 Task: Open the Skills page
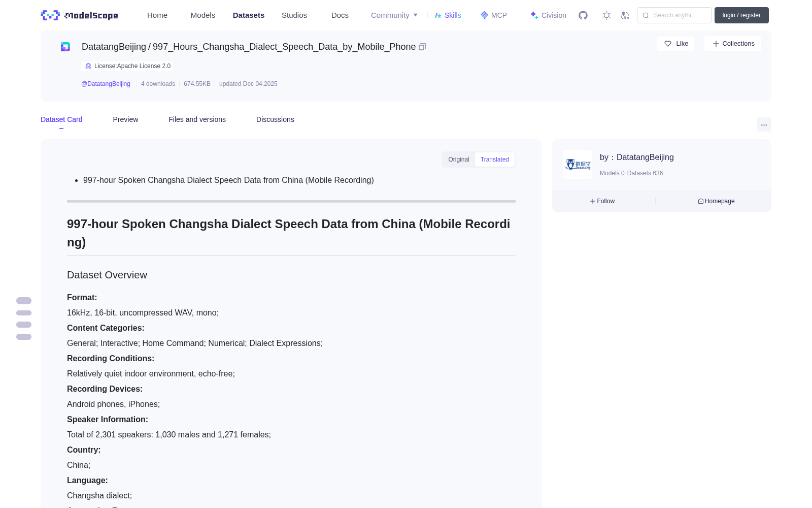point(448,15)
